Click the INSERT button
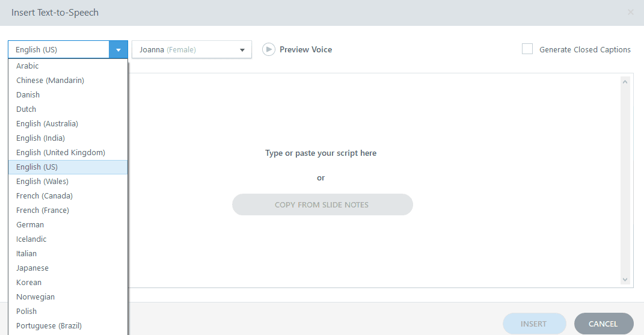The height and width of the screenshot is (335, 644). pos(534,324)
